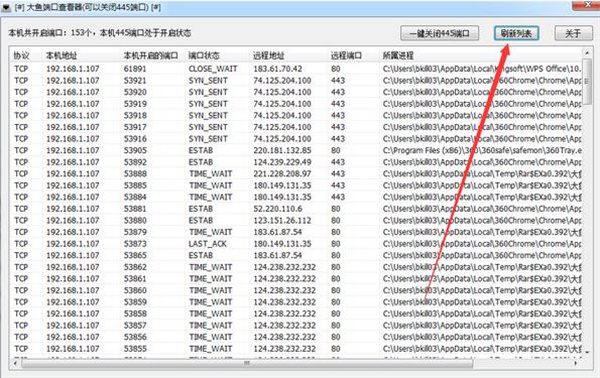Sort by the 所属进程 column header
Image resolution: width=600 pixels, height=378 pixels.
click(x=398, y=55)
